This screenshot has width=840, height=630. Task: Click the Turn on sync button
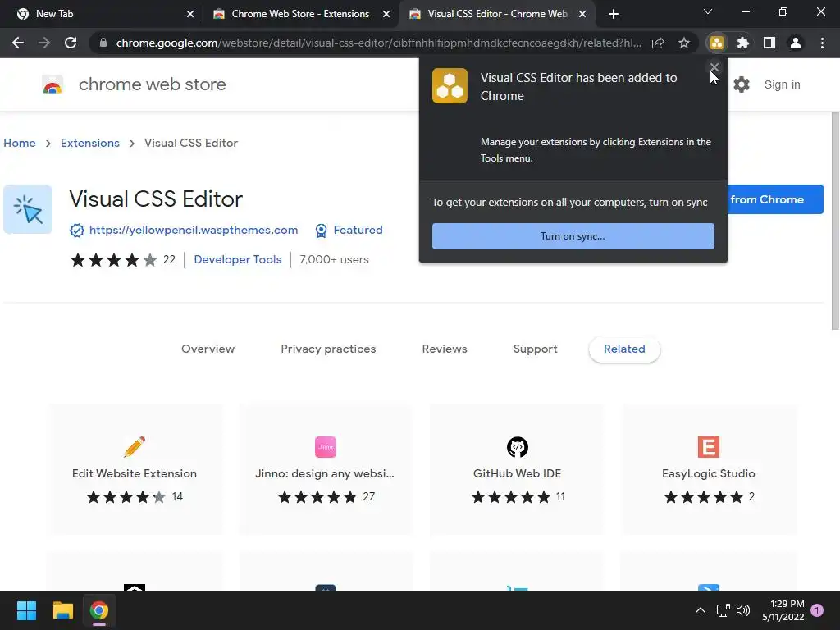click(573, 236)
